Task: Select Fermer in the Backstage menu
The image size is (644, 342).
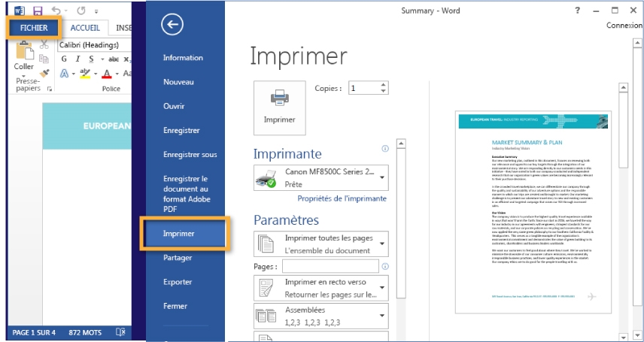Action: (x=175, y=306)
